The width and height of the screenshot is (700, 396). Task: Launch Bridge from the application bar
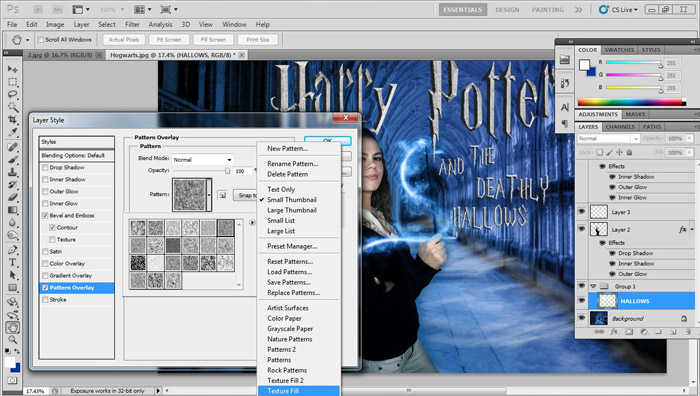[38, 9]
